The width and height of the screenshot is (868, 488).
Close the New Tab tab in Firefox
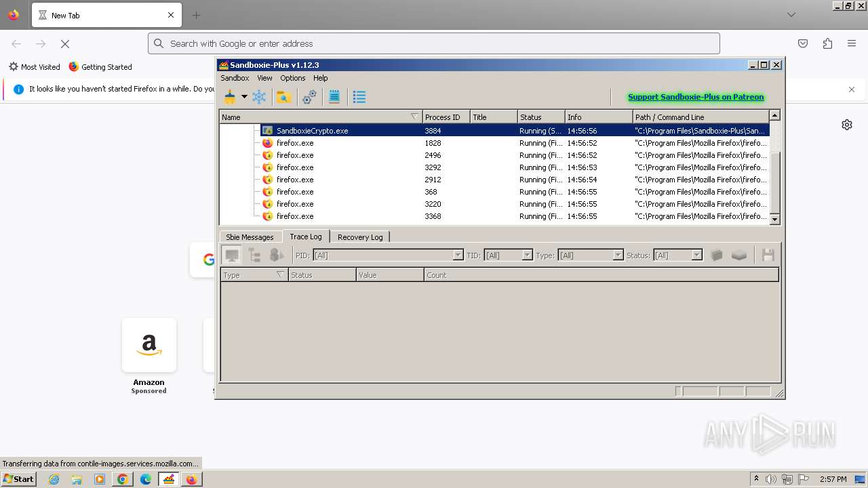coord(171,15)
